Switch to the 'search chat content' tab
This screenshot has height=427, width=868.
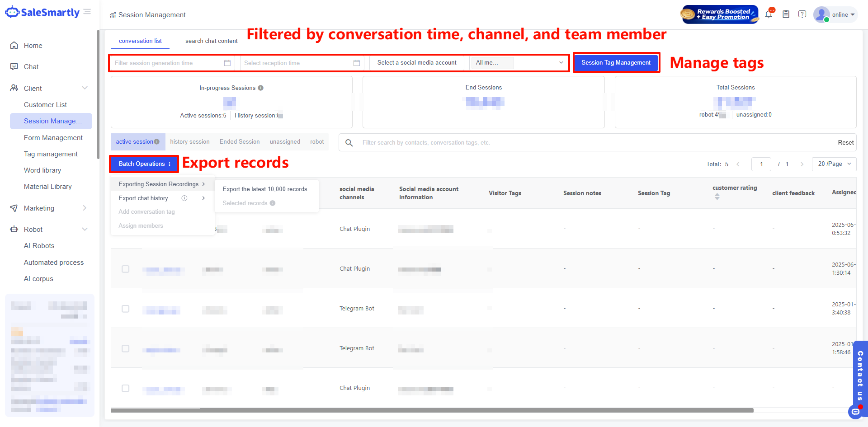[211, 41]
